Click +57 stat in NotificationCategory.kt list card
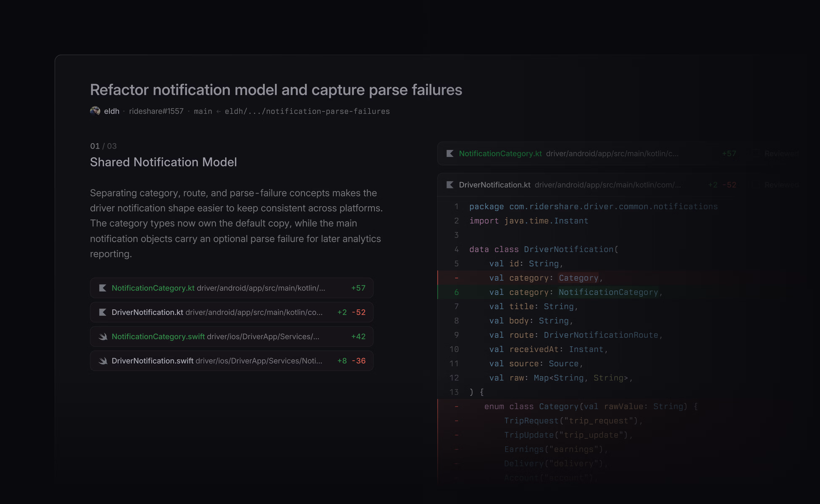This screenshot has width=820, height=504. (x=358, y=288)
